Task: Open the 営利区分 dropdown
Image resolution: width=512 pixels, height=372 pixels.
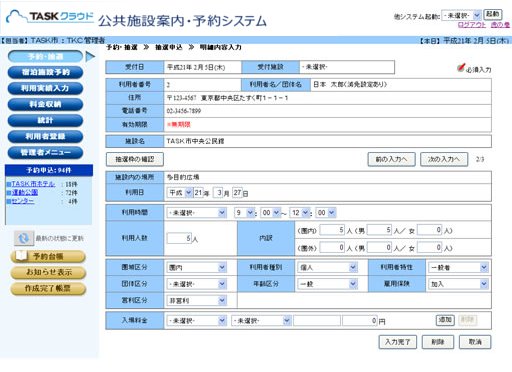Action: 196,301
